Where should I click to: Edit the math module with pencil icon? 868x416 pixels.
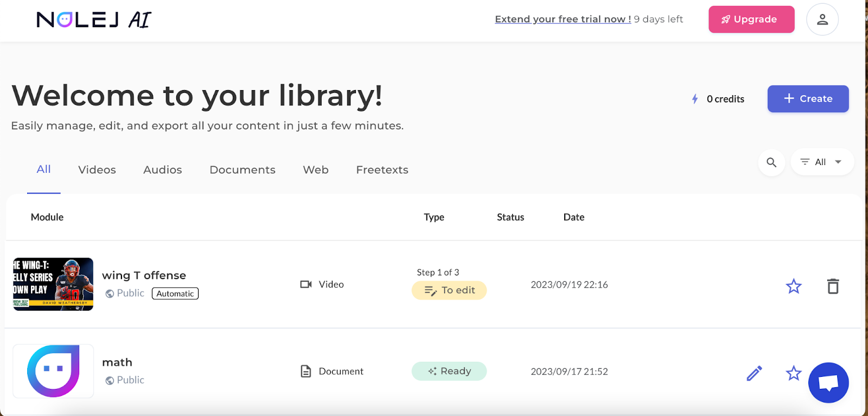[x=754, y=373]
